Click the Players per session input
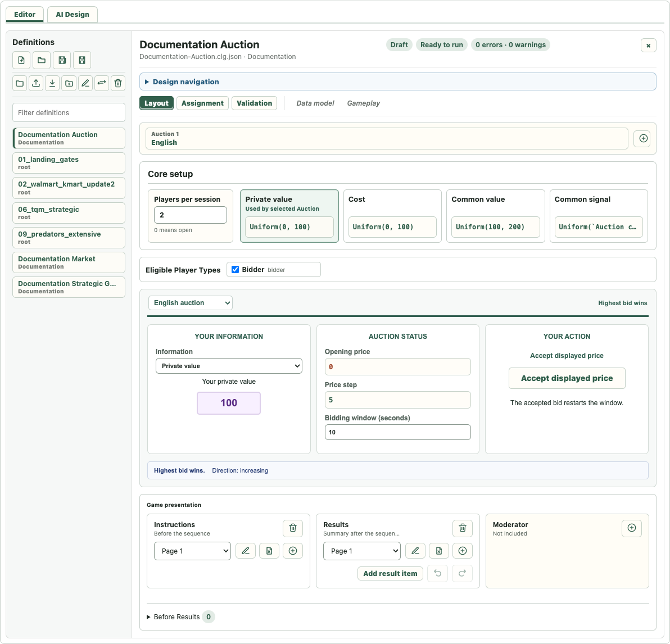This screenshot has height=644, width=670. click(x=190, y=215)
